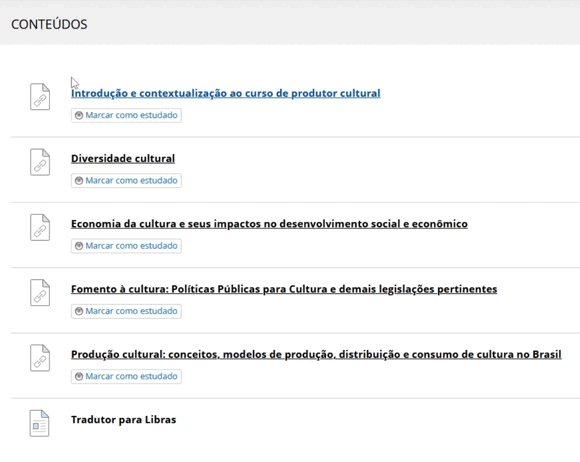Toggle Marcar como estudado under Economia da cultura
Image resolution: width=580 pixels, height=462 pixels.
click(126, 246)
